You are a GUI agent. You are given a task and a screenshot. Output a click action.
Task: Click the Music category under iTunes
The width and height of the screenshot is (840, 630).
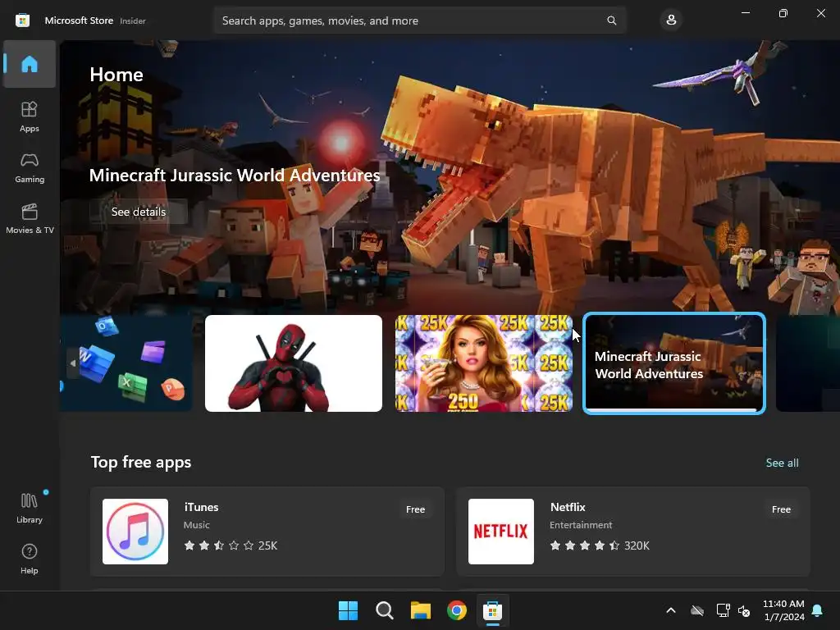(x=197, y=525)
